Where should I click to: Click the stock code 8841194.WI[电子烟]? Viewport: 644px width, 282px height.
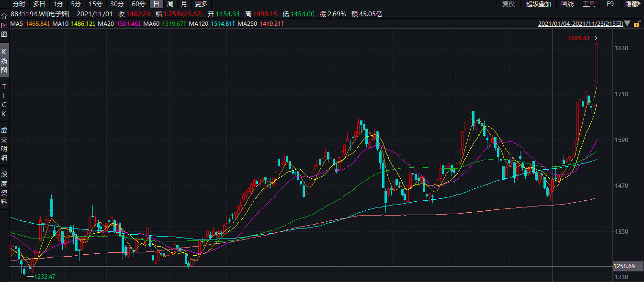point(40,14)
